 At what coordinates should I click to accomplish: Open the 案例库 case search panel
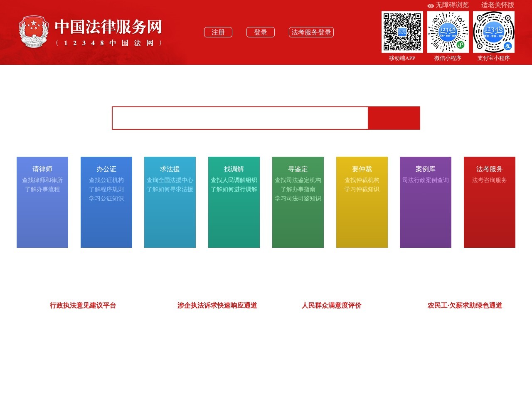point(425,202)
